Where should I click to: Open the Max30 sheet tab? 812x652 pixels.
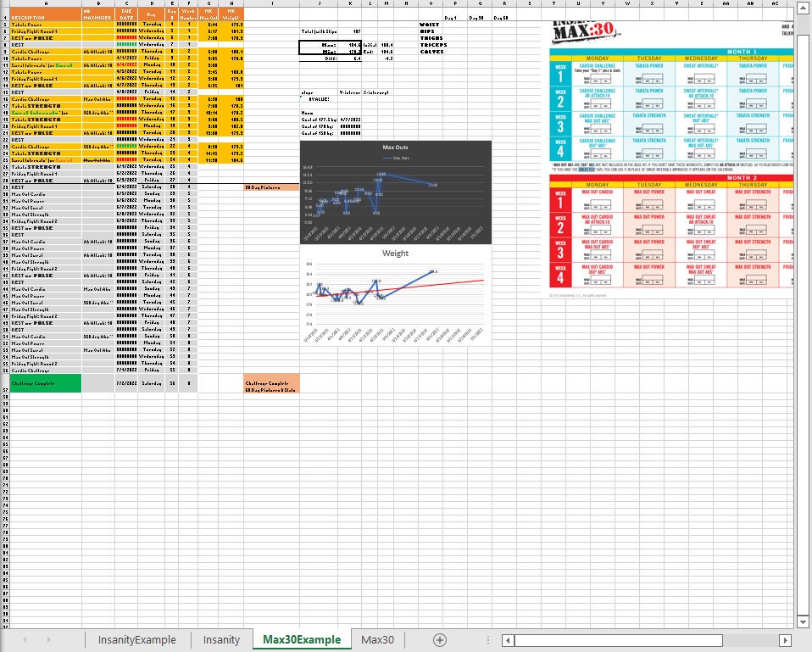[x=378, y=639]
